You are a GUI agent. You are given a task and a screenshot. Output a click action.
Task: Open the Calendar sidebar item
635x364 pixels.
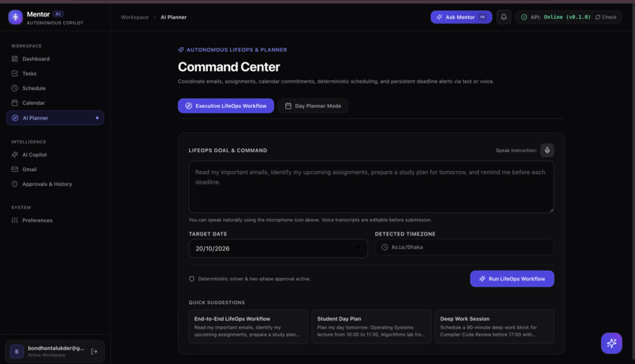pos(55,103)
